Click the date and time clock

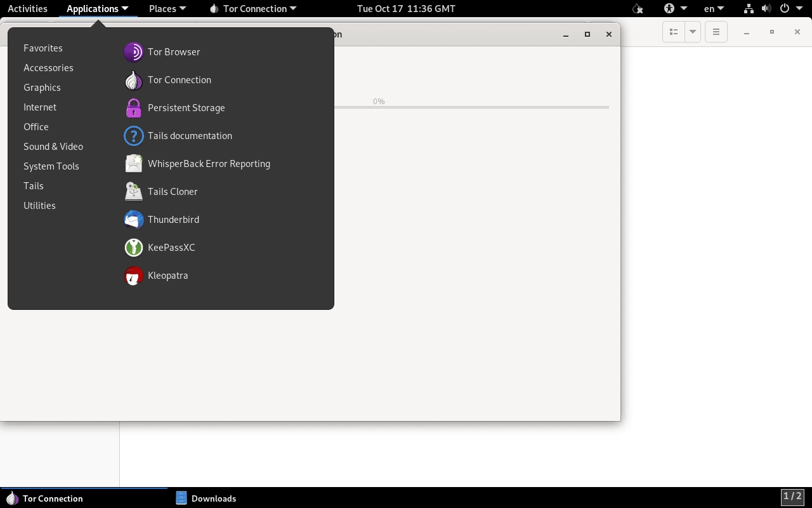(x=406, y=9)
